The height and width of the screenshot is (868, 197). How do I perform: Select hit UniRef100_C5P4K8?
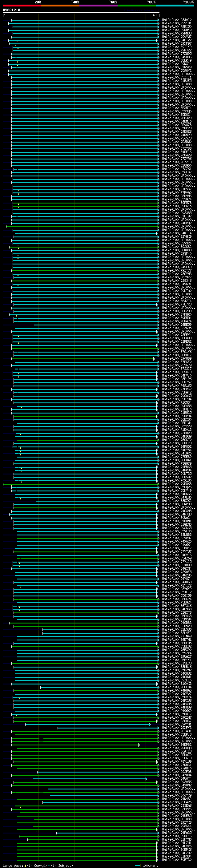[176, 616]
